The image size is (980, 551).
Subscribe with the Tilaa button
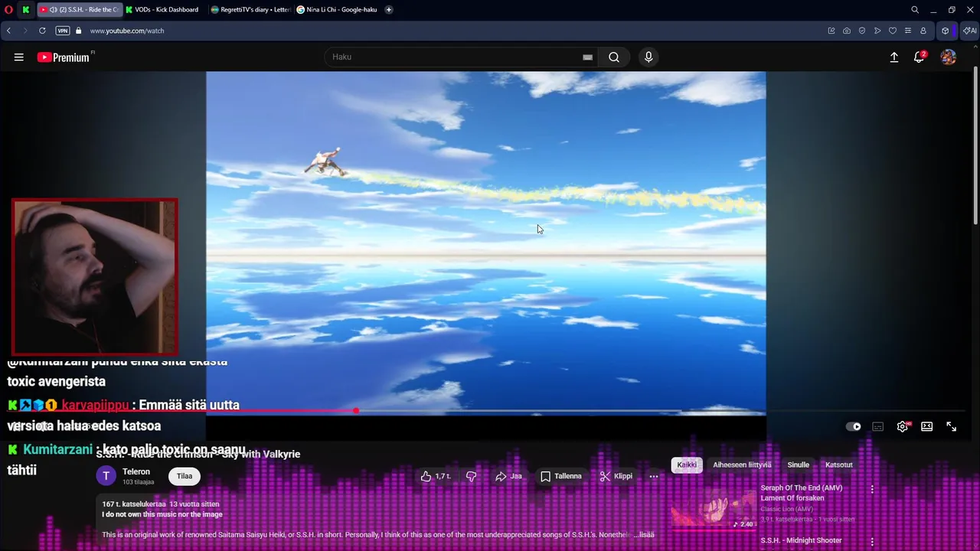coord(185,476)
